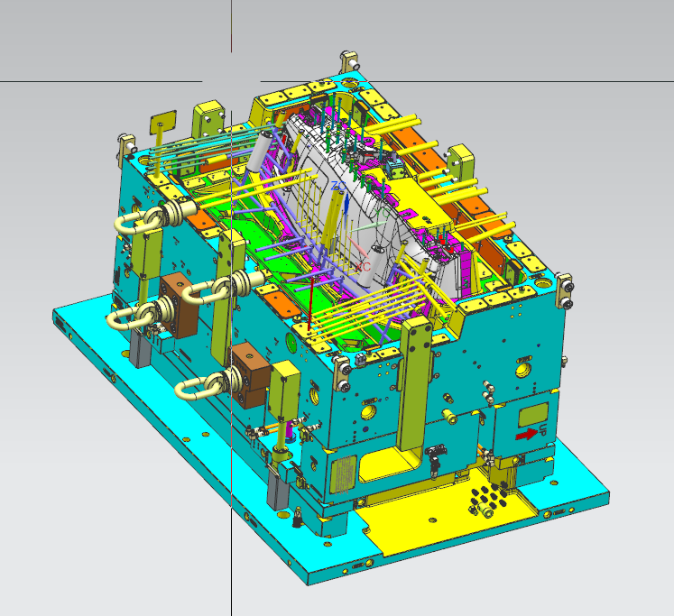674x616 pixels.
Task: Pick the red UP direction arrow
Action: (x=527, y=435)
